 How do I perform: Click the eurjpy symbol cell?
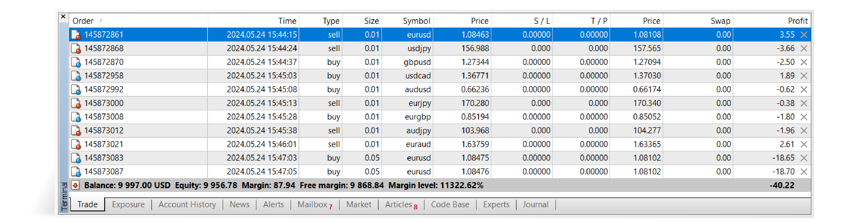[x=407, y=103]
